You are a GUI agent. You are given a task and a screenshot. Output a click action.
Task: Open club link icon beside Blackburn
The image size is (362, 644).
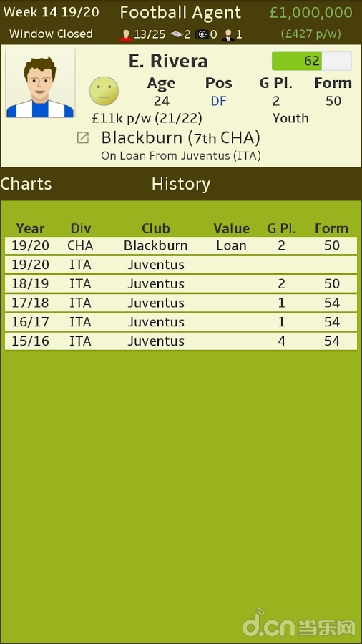coord(82,138)
